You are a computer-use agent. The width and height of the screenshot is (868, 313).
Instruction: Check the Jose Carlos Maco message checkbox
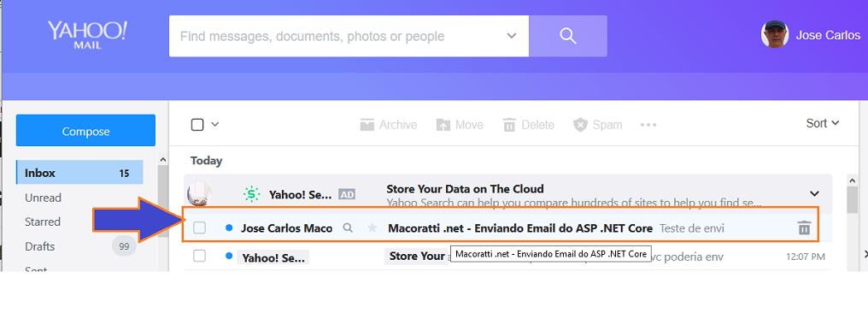point(199,227)
